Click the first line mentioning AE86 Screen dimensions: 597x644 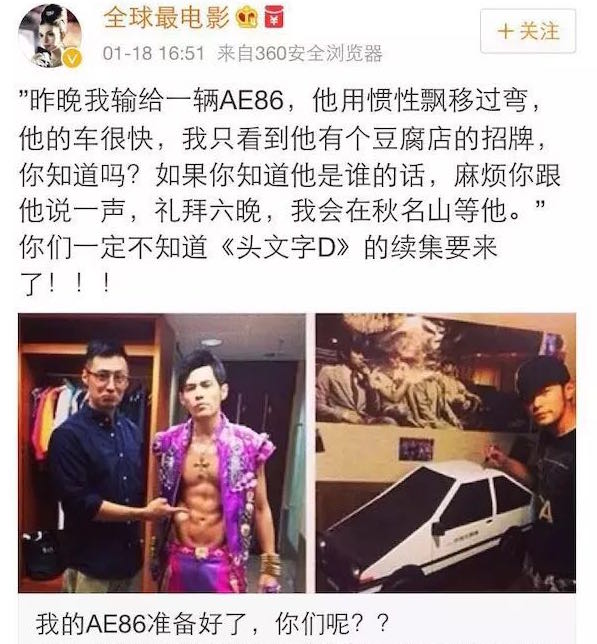(280, 100)
